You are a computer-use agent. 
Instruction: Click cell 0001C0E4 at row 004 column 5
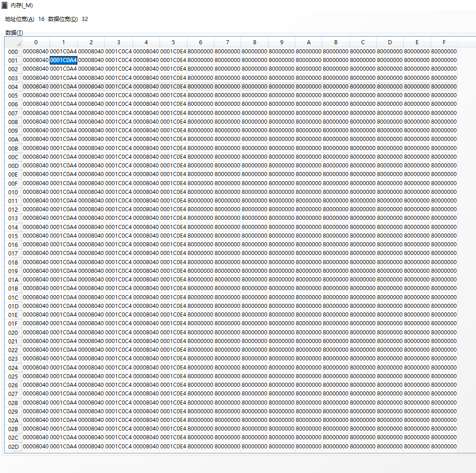173,87
